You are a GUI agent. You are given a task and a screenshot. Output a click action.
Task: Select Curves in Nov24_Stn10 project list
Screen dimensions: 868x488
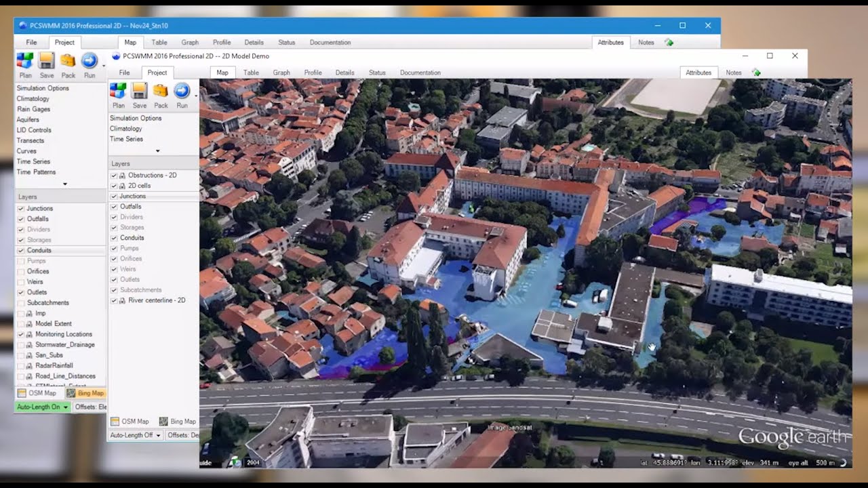[26, 151]
